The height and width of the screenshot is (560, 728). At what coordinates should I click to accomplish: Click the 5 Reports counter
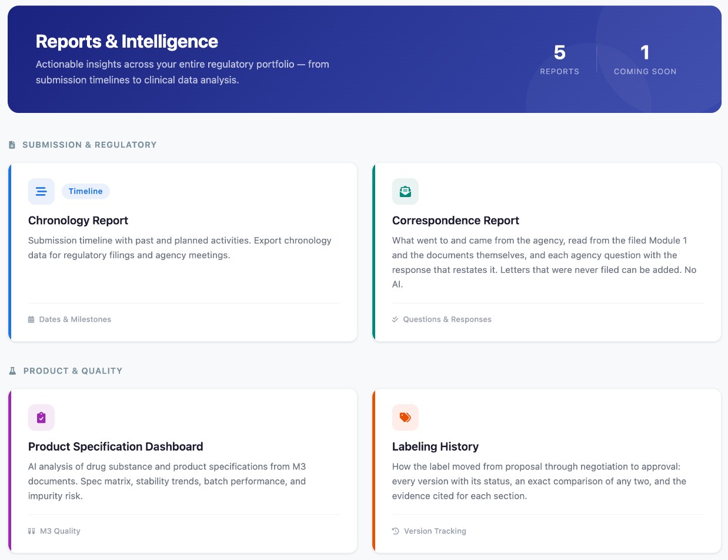[560, 60]
